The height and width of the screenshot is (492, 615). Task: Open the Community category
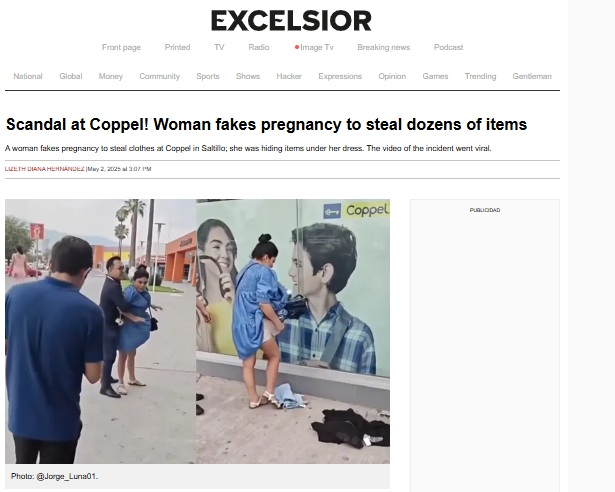coord(160,77)
